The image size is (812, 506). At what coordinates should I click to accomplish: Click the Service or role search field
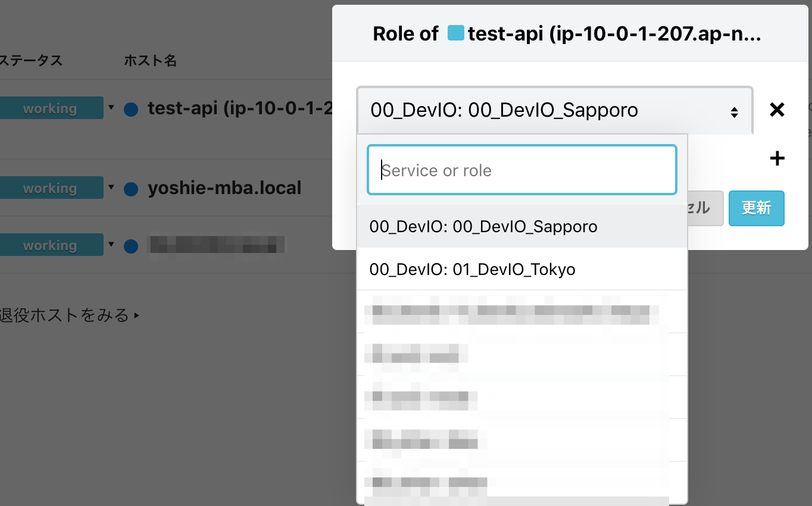[521, 170]
